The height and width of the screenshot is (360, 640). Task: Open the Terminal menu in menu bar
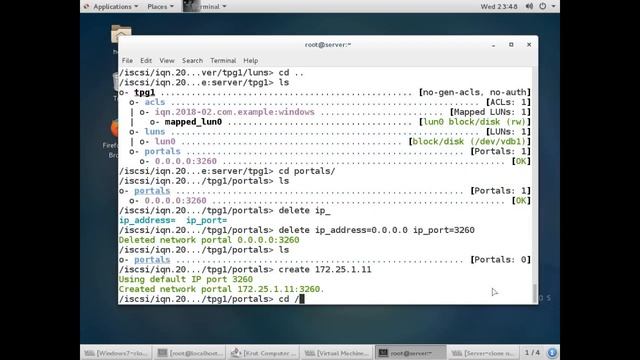[x=223, y=60]
